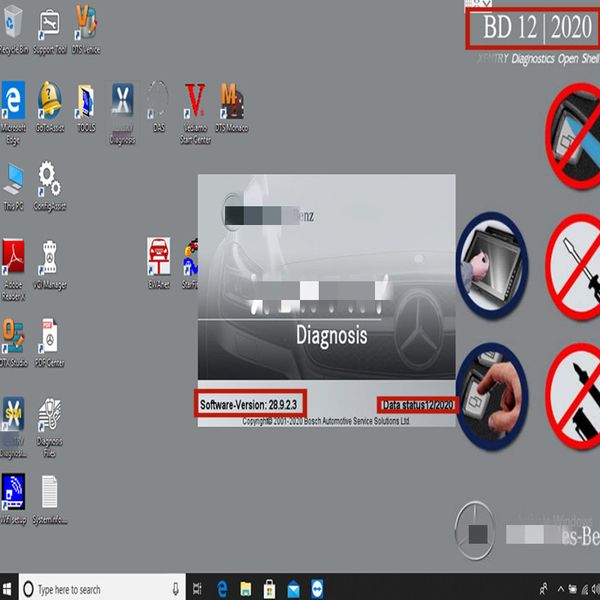Open Adobe Reader X shortcut

[13, 270]
